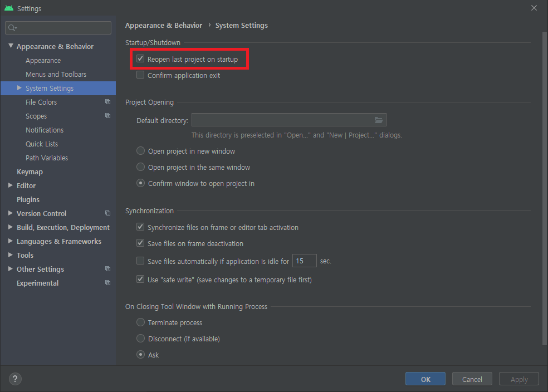Select Terminate process radio option
The width and height of the screenshot is (548, 392).
(140, 322)
